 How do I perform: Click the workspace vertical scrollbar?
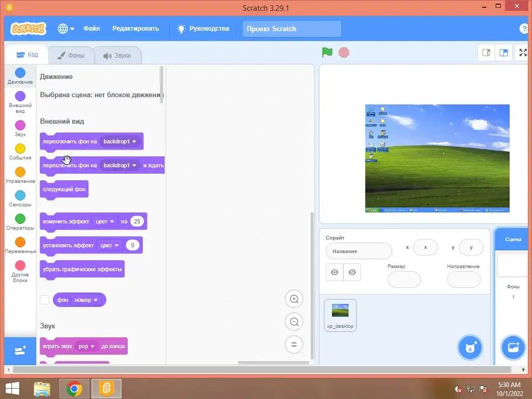[312, 286]
